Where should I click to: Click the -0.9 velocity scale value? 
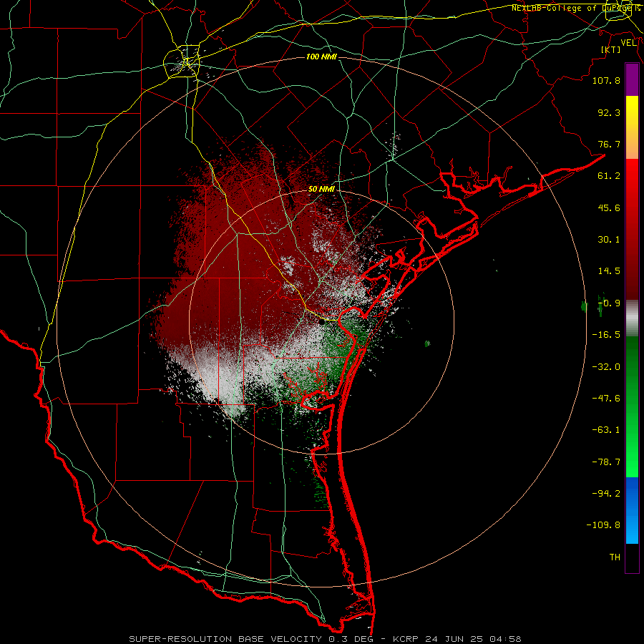pos(609,303)
